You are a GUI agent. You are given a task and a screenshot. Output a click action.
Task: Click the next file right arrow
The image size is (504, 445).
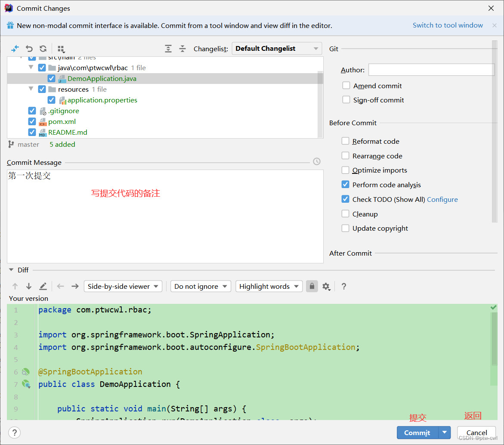coord(75,286)
